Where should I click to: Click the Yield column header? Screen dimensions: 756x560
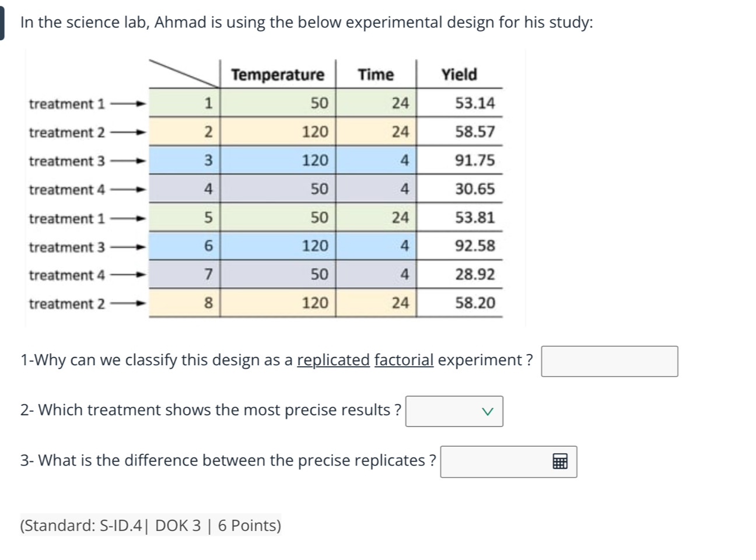(459, 75)
